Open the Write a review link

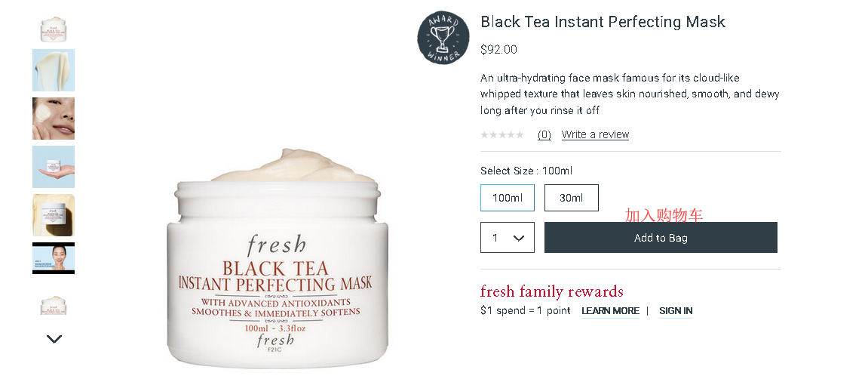coord(595,134)
